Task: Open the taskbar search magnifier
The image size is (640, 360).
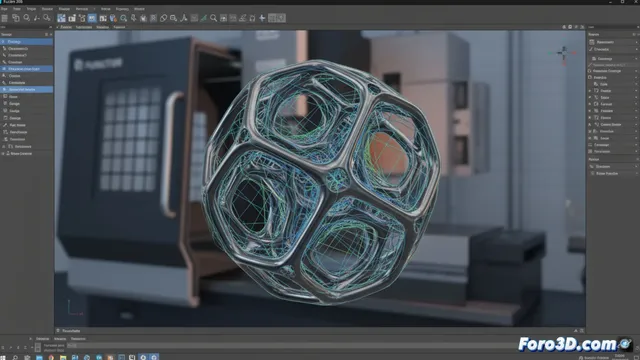Action: [x=15, y=357]
